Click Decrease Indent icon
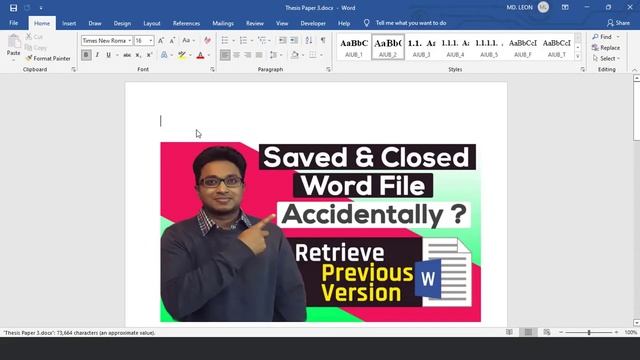640x360 pixels. (282, 40)
